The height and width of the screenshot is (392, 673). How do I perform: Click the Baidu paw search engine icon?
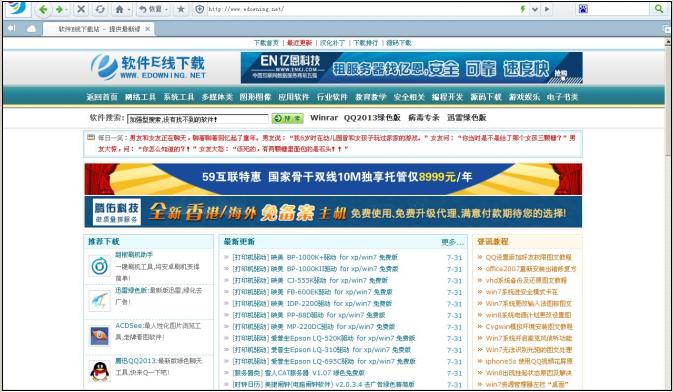click(583, 9)
